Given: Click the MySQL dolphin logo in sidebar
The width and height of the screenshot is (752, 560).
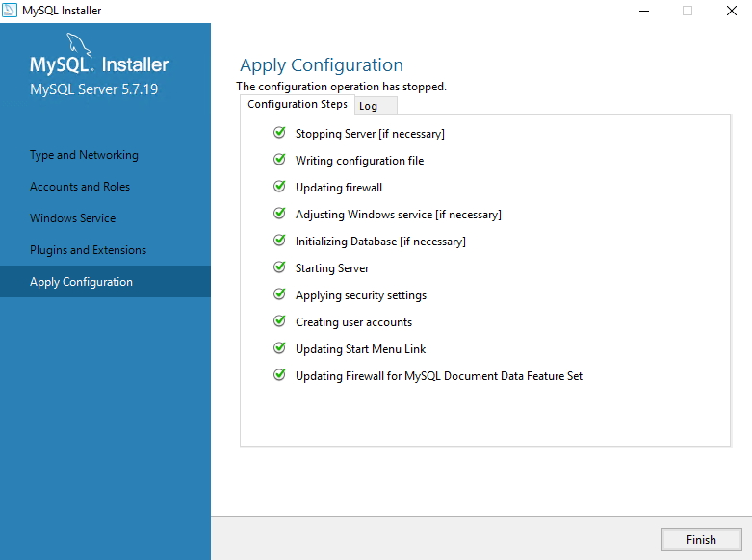Looking at the screenshot, I should (x=79, y=44).
